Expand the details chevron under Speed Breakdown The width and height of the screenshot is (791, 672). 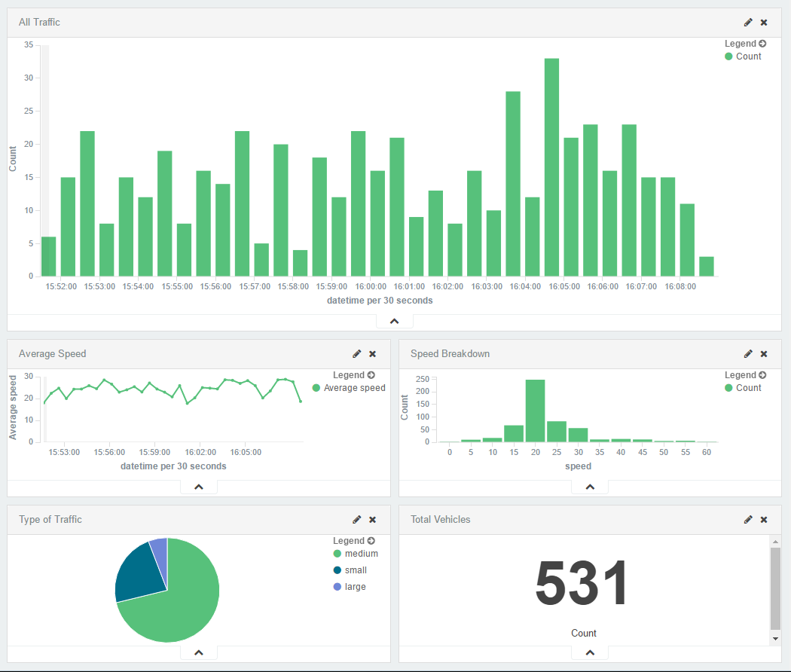click(x=590, y=487)
